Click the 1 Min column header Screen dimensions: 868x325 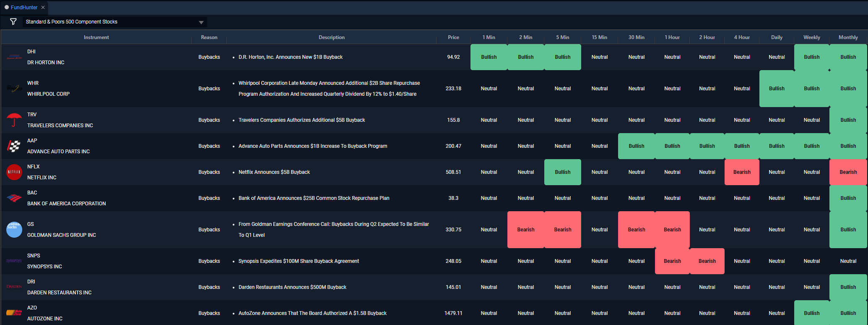pos(489,37)
